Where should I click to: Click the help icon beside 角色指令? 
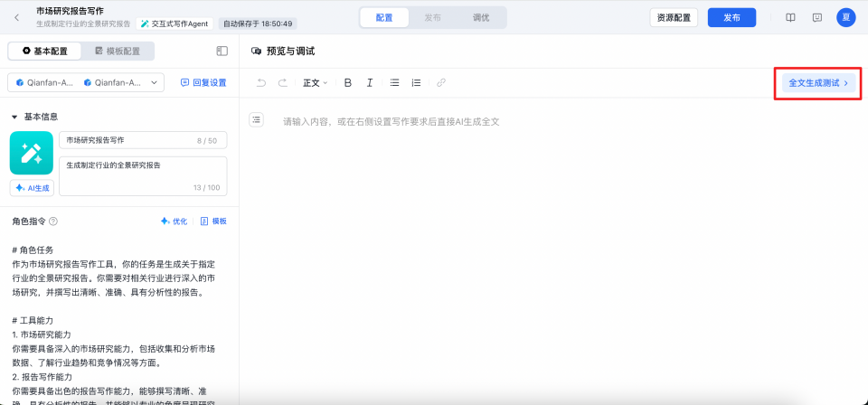point(53,221)
